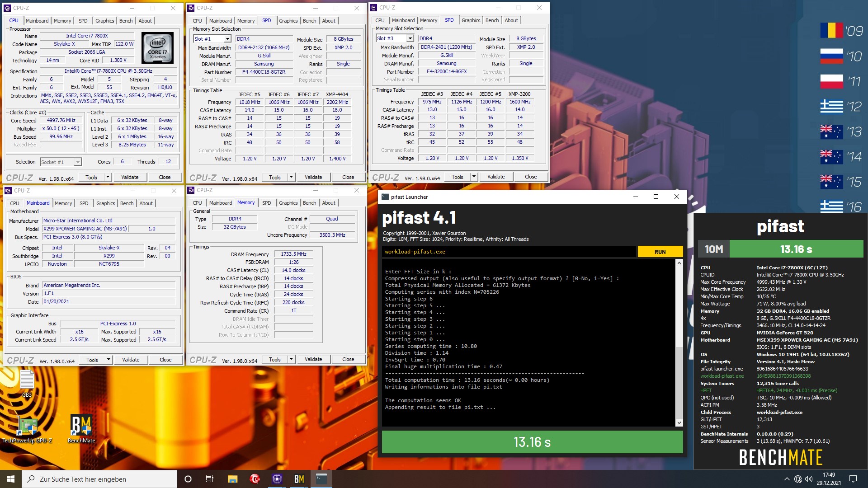Open red C application in taskbar
Image resolution: width=868 pixels, height=488 pixels.
[255, 479]
